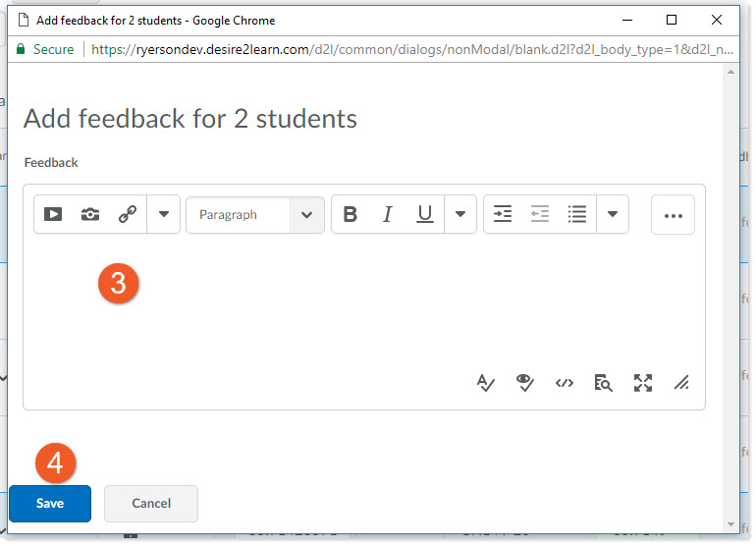Image resolution: width=756 pixels, height=546 pixels.
Task: Click the blue Save button
Action: coord(50,504)
